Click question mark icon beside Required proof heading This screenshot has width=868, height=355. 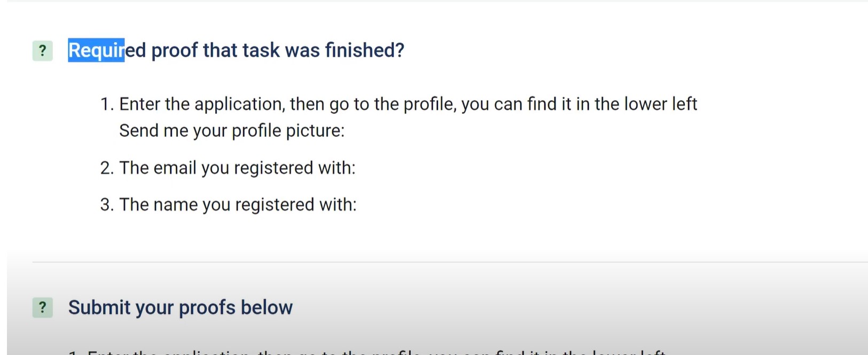click(x=43, y=51)
